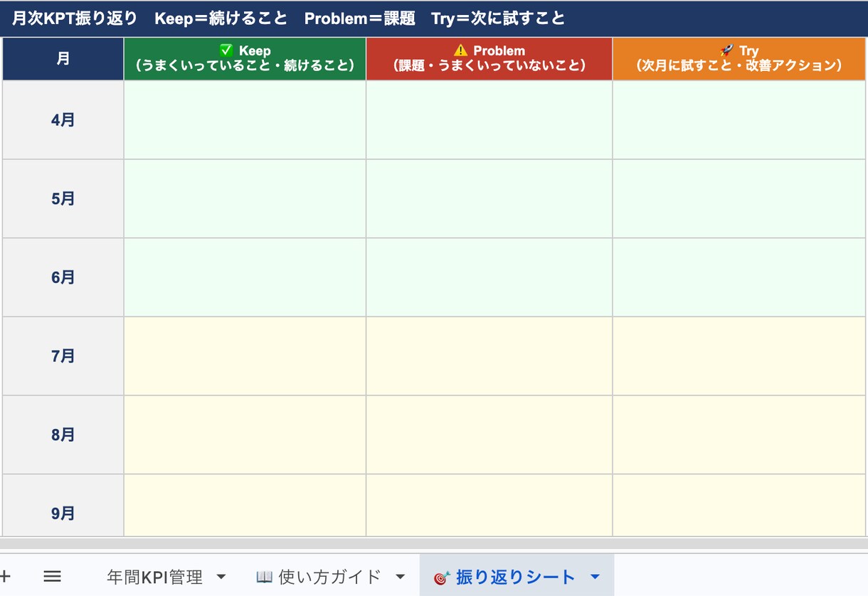Click the Problem cell for 6月
This screenshot has height=596, width=868.
(489, 277)
